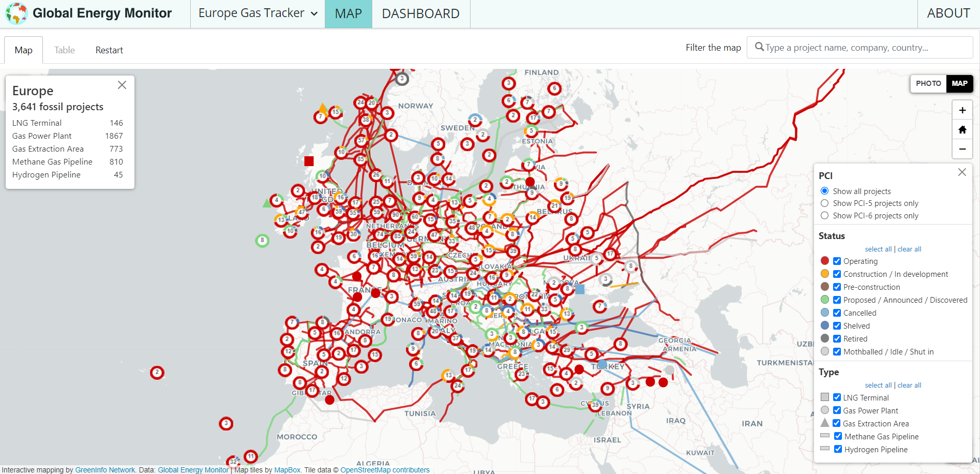Click clear all under Status
The image size is (980, 474).
[909, 249]
